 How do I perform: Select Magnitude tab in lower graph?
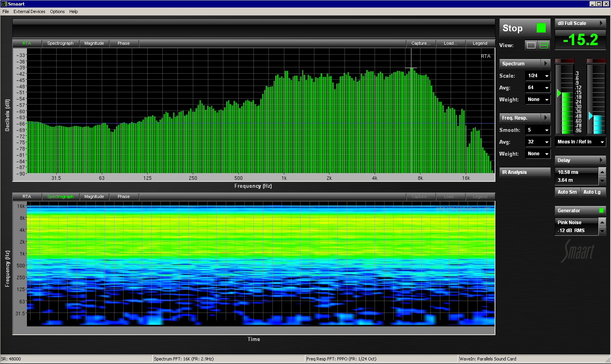94,196
